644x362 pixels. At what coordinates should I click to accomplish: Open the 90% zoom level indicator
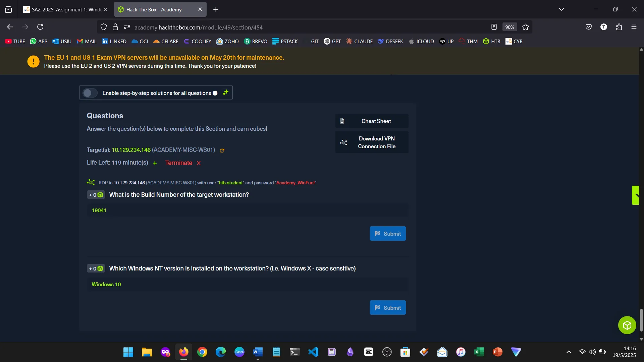509,27
